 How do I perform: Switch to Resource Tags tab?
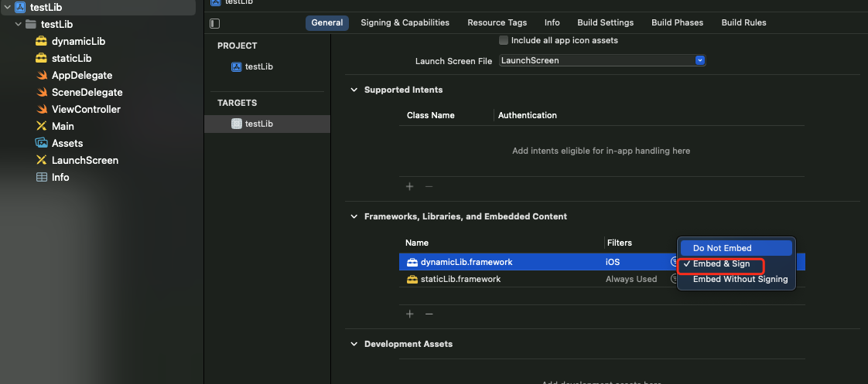(497, 22)
